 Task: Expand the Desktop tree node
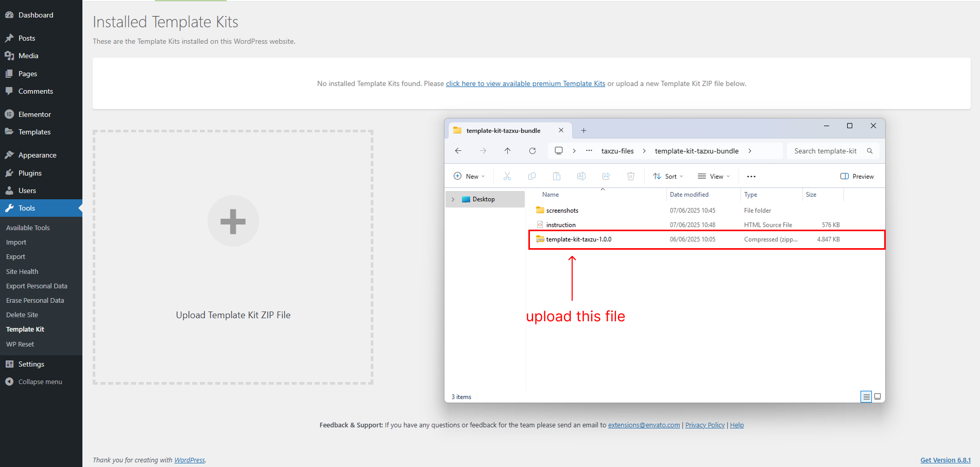453,199
